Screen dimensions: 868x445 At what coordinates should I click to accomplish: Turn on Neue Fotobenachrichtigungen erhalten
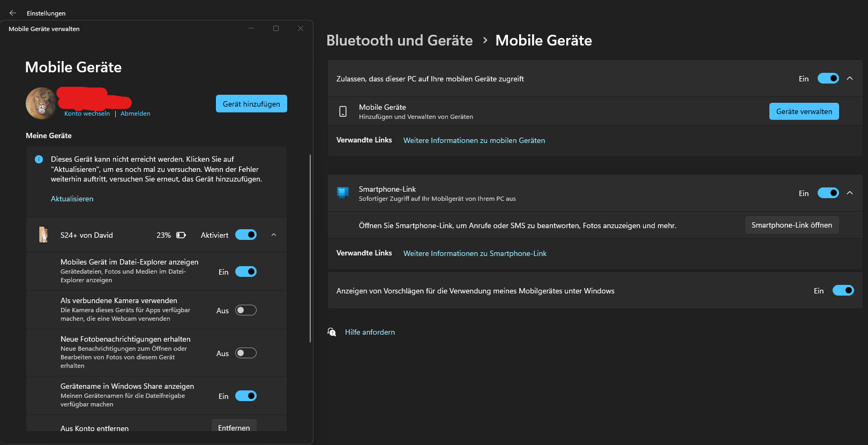pos(246,353)
